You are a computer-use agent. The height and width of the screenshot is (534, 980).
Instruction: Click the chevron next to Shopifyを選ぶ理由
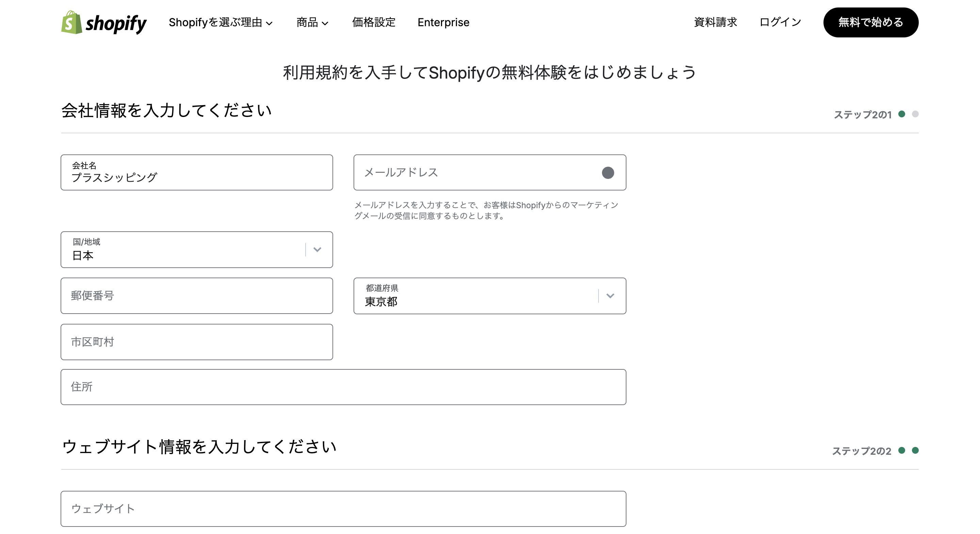(x=270, y=23)
